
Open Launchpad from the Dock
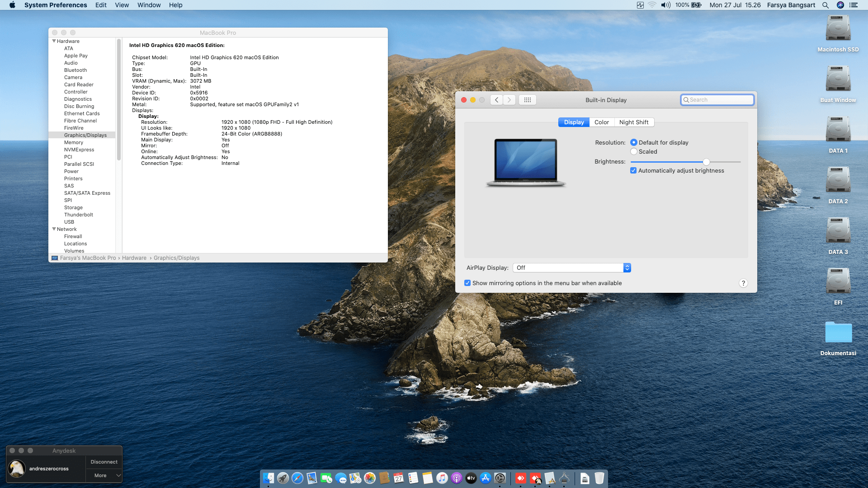283,478
